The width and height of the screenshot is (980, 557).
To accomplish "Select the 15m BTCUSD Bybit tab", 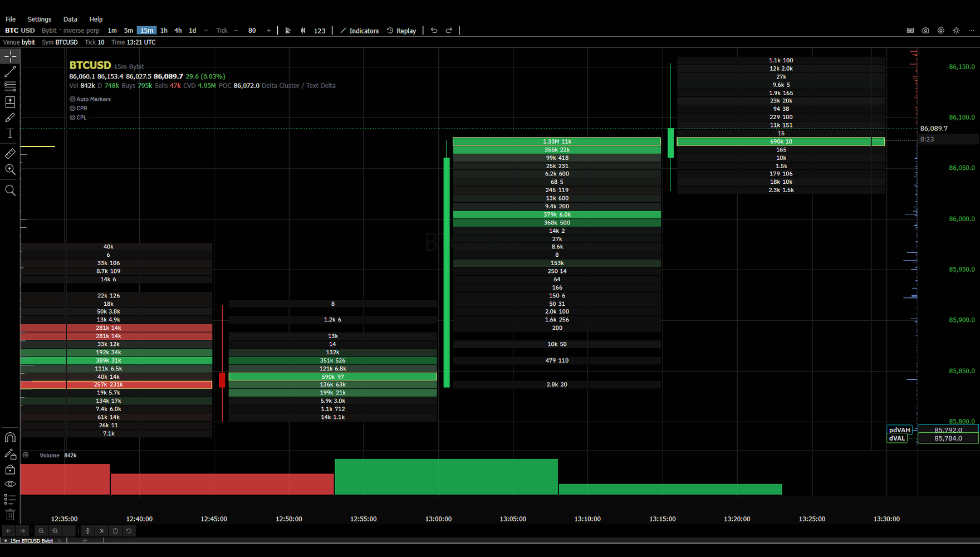I will pos(31,541).
